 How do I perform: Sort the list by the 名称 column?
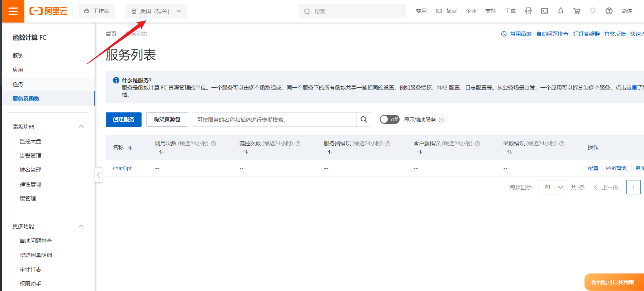click(x=130, y=148)
